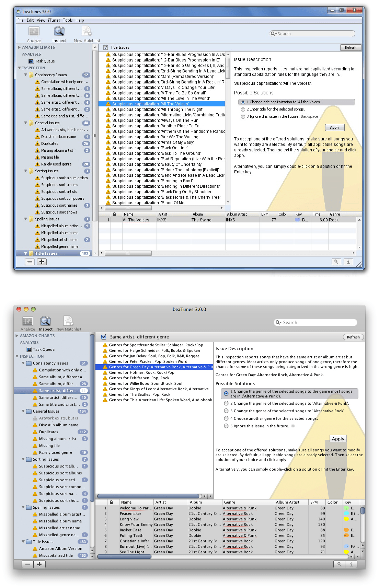Select Missing album artist in Mac sidebar
The image size is (379, 588).
tap(57, 439)
